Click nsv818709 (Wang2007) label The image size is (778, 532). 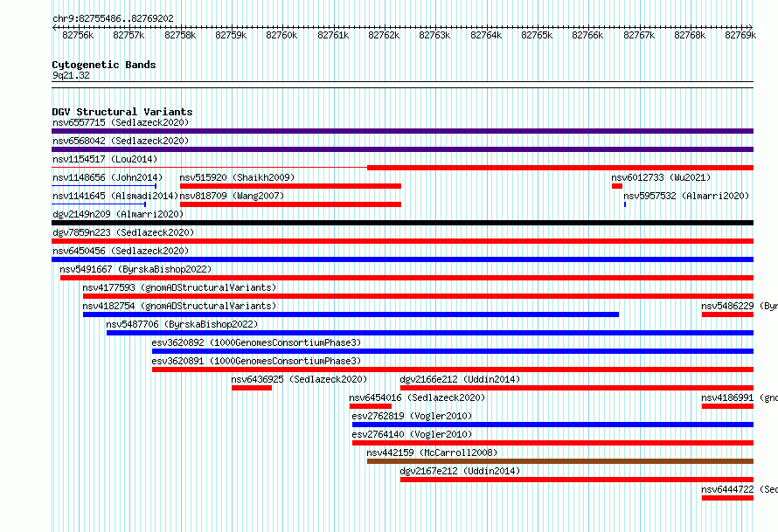click(x=232, y=196)
